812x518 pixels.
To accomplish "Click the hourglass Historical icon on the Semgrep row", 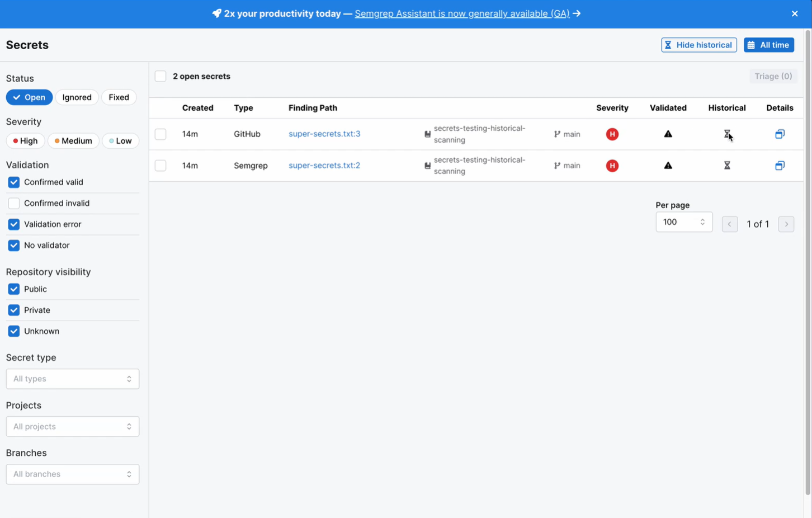I will tap(726, 166).
